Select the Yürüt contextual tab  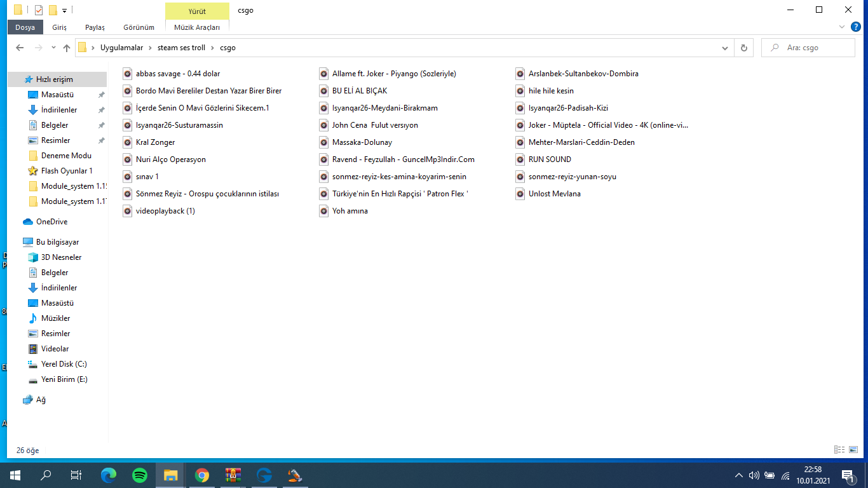197,11
